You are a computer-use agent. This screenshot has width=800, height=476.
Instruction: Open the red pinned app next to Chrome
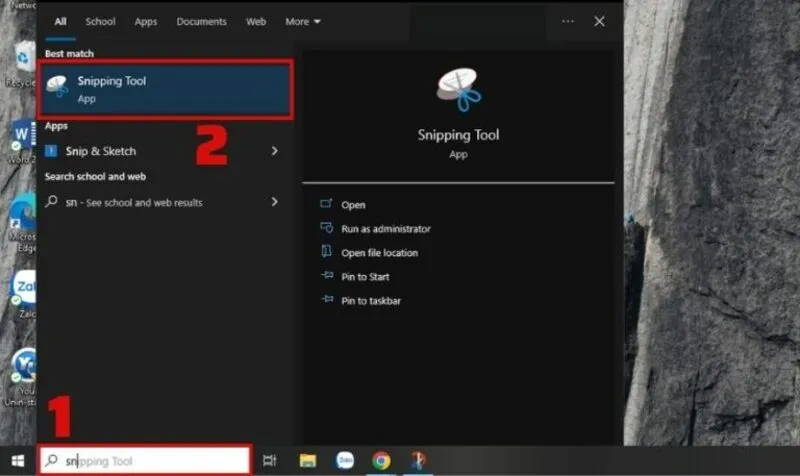point(418,461)
